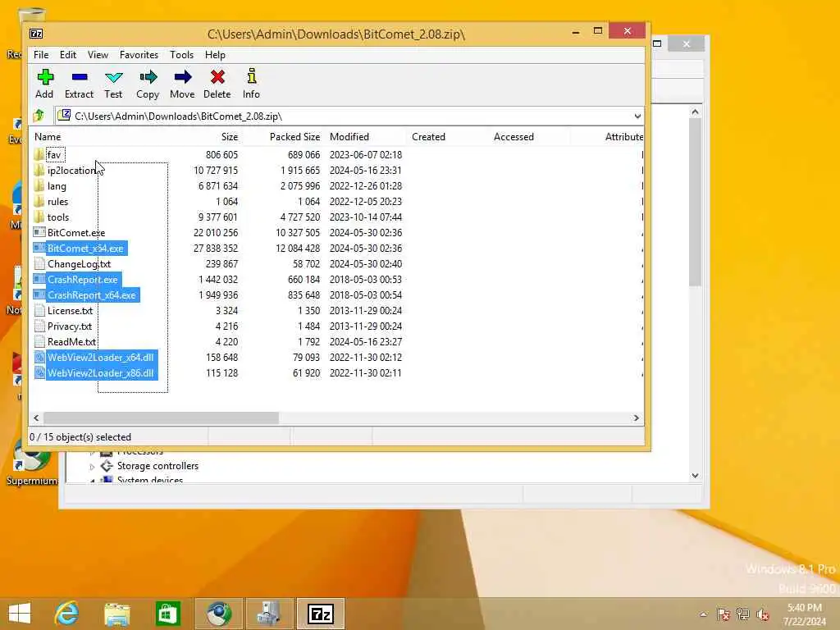Open File Explorer from taskbar

click(x=117, y=614)
